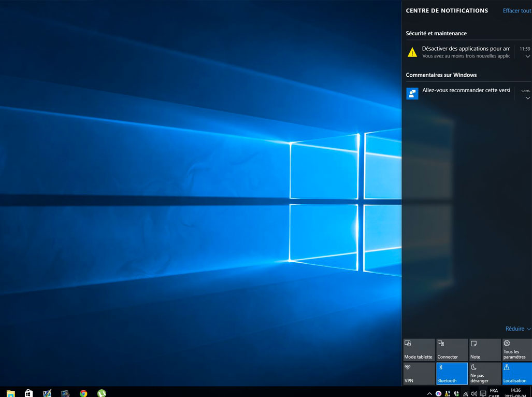Click the Windows Feedback blue icon
Viewport: 532px width, 397px height.
click(x=412, y=93)
